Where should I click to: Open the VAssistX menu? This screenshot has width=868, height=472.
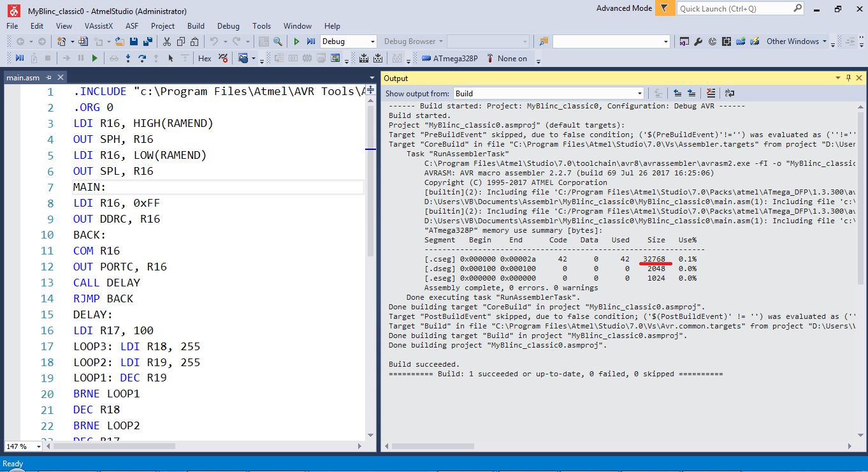tap(99, 26)
